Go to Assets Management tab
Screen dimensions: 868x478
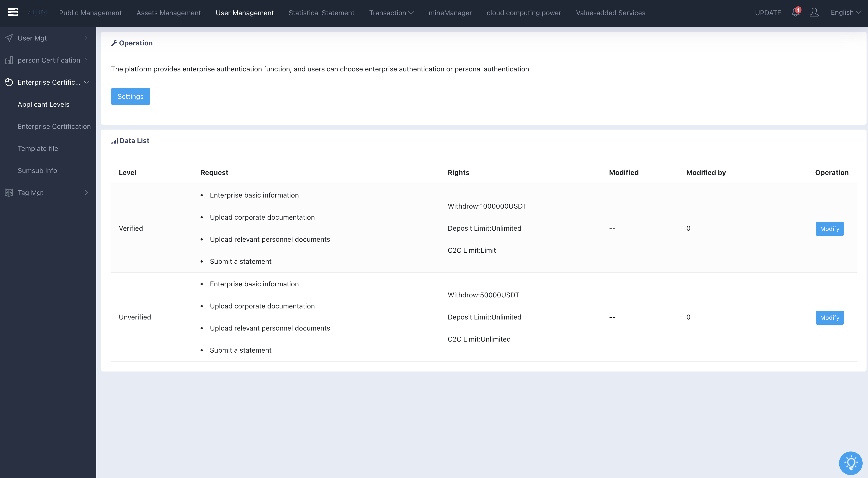point(168,13)
